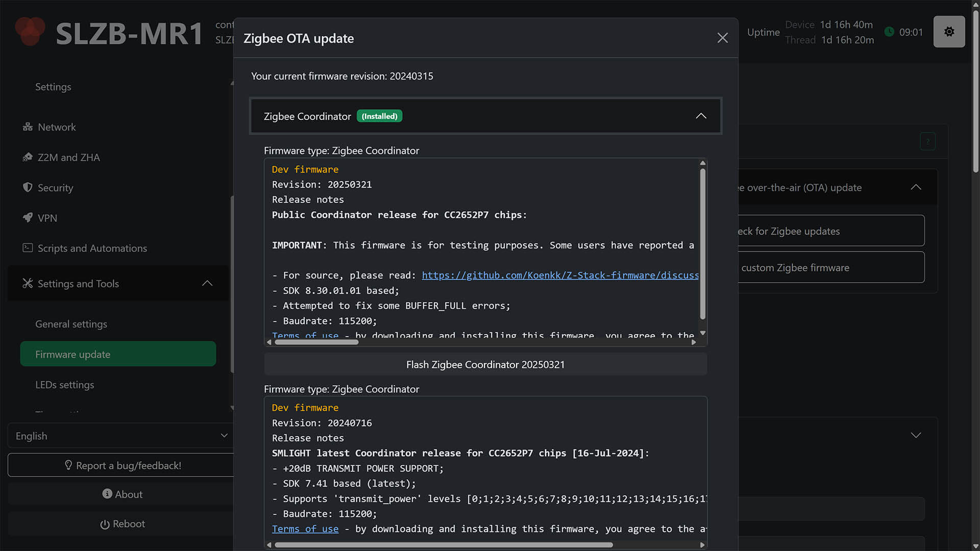This screenshot has width=980, height=551.
Task: Click vertical scrollbar of 20250321 release notes
Action: 703,244
